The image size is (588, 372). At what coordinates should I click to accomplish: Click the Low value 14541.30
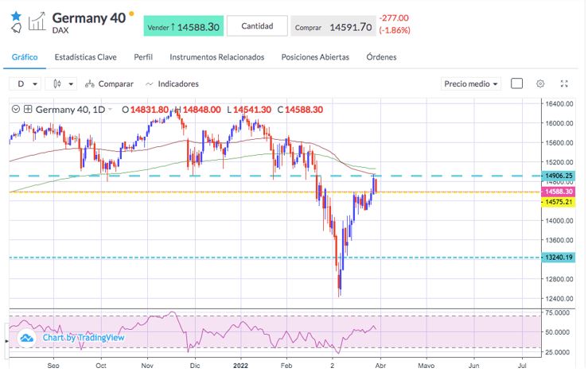pos(252,110)
